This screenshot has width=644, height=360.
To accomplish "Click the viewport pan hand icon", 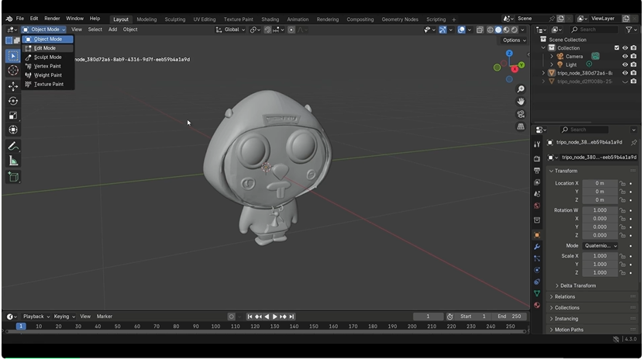I will tap(521, 102).
